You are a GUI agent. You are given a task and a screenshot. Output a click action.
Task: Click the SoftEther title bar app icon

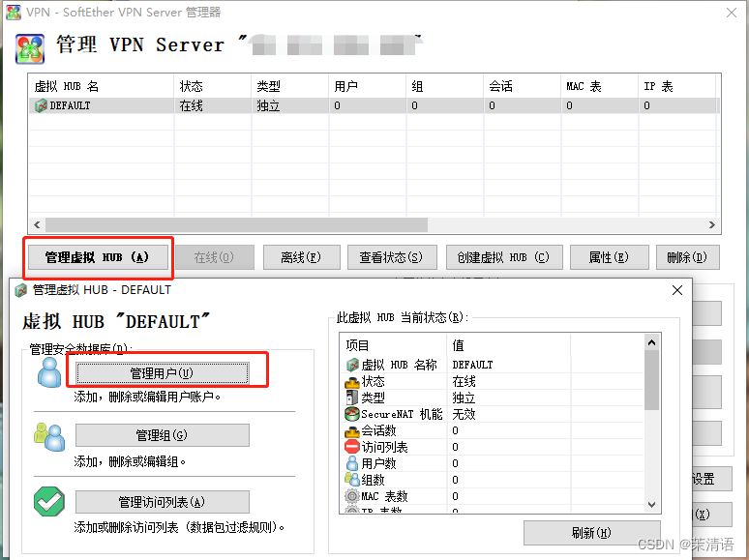pos(14,12)
